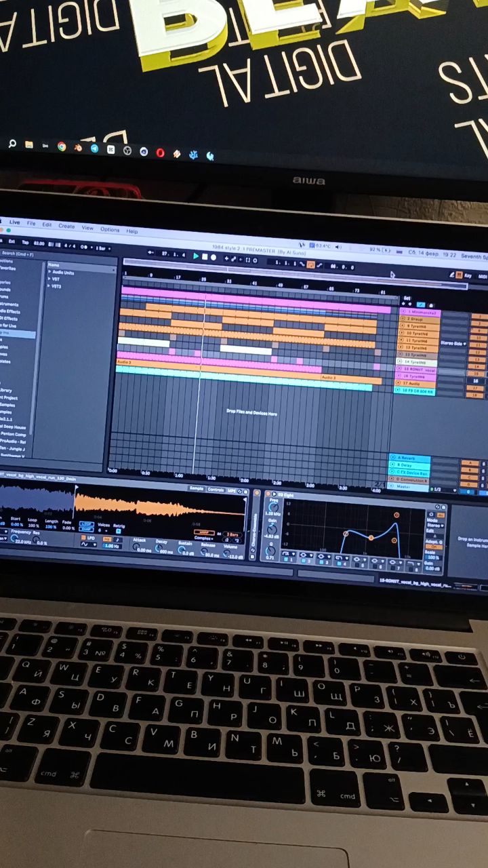This screenshot has width=488, height=868.
Task: Select the Audio 3 clip on the right
Action: coord(351,378)
